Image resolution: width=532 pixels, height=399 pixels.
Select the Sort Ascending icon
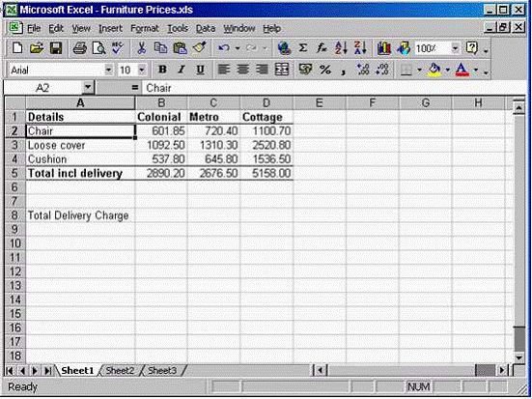click(341, 48)
